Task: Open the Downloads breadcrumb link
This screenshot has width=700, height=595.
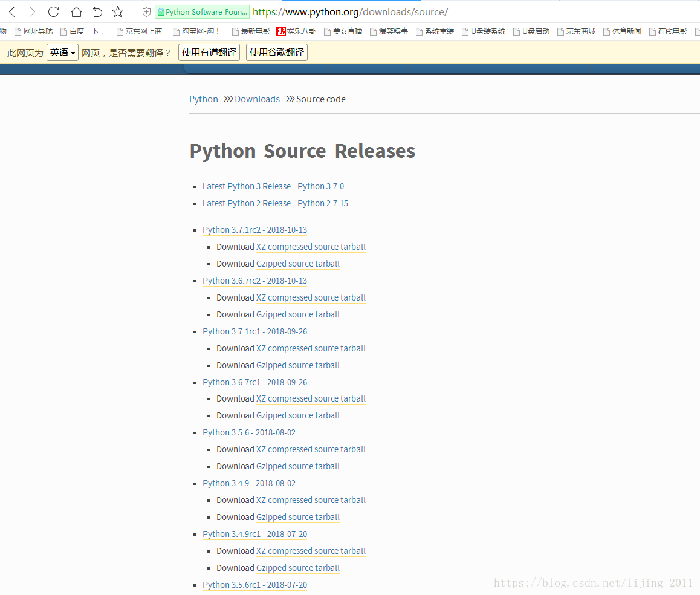Action: coord(257,99)
